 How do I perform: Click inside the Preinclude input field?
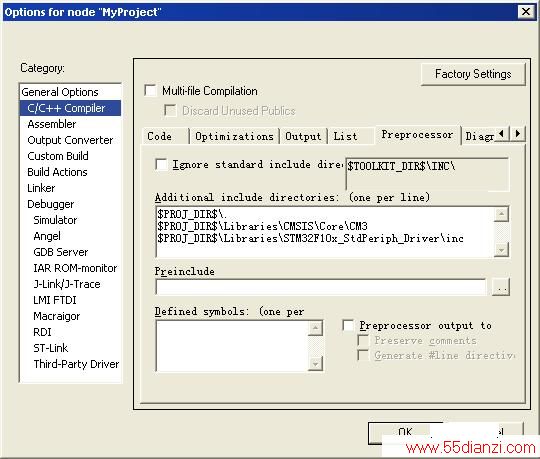pyautogui.click(x=321, y=287)
